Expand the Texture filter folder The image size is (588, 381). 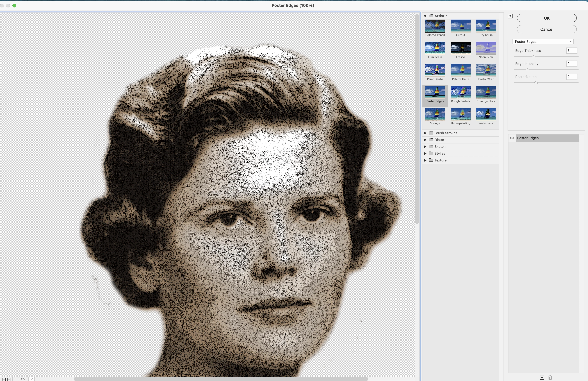point(425,160)
